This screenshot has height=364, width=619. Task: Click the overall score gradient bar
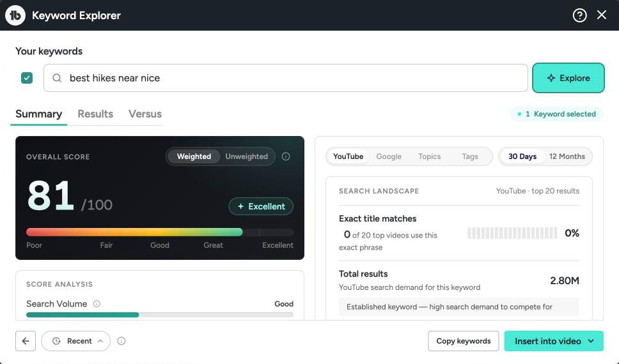160,232
